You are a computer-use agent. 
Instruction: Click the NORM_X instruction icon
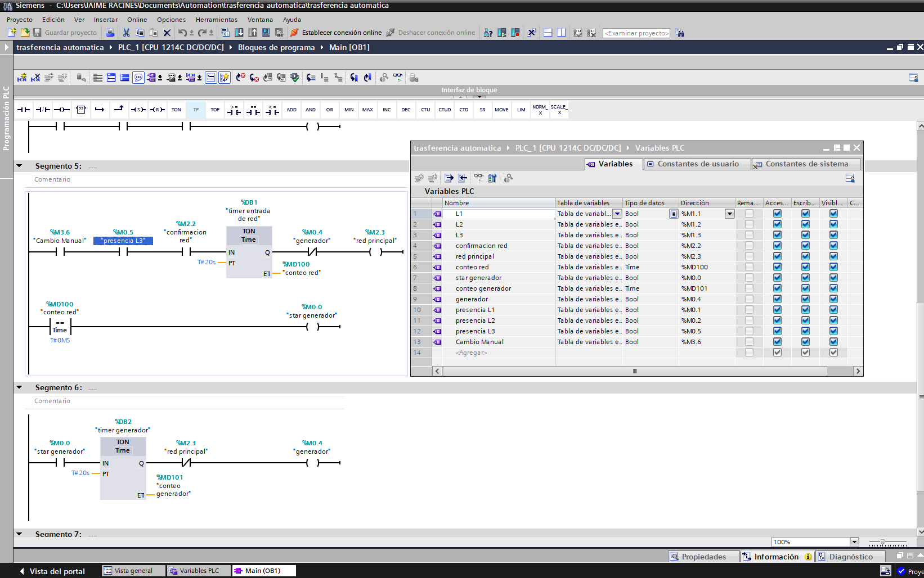[540, 110]
